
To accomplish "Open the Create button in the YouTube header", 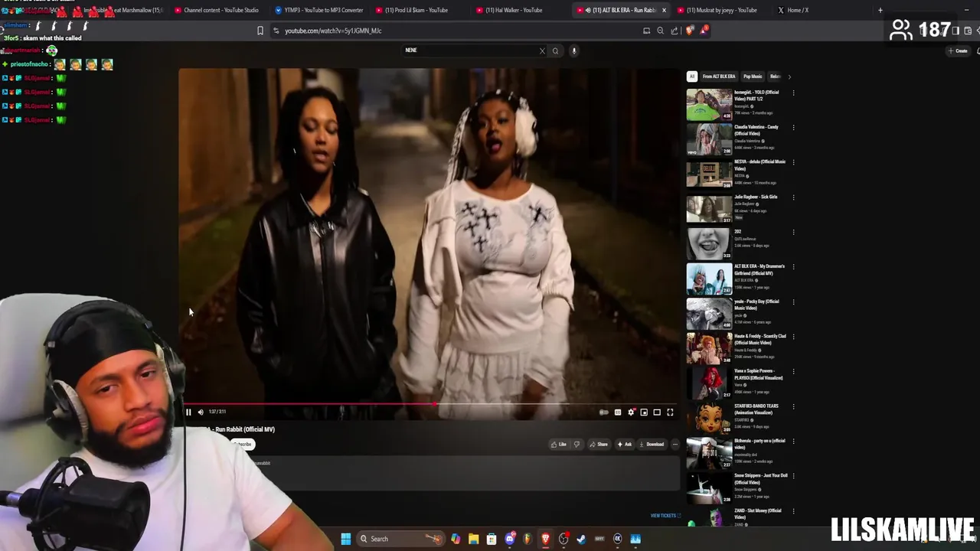I will [x=958, y=51].
